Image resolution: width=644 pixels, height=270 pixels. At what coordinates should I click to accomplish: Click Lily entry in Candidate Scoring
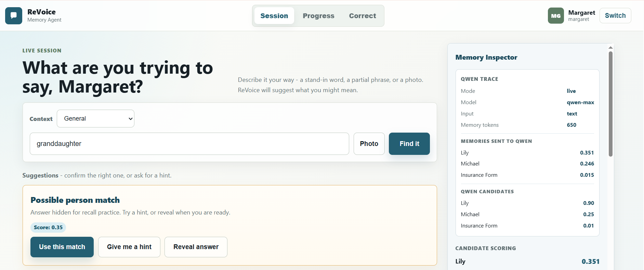tap(527, 261)
